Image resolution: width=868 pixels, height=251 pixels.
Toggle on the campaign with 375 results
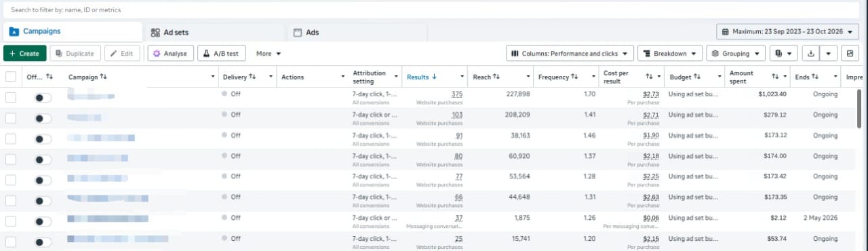43,98
